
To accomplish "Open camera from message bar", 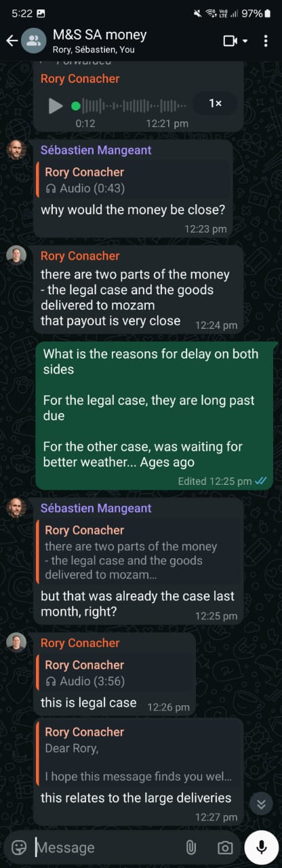I will pos(225,847).
